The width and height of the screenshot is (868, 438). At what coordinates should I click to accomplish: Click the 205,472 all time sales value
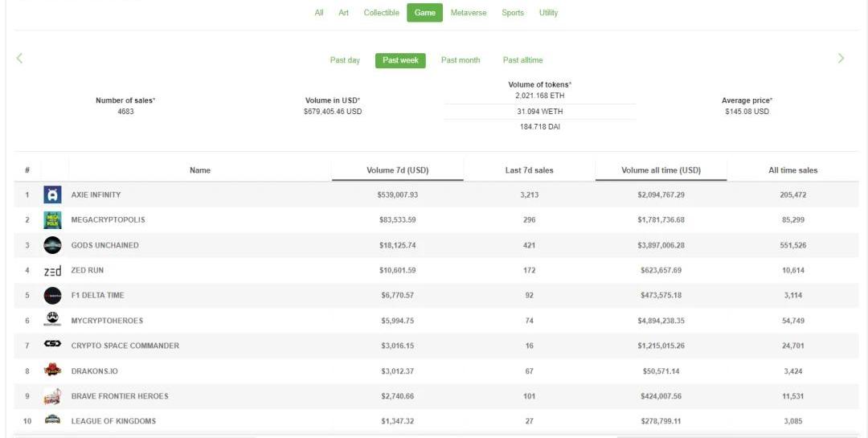792,195
